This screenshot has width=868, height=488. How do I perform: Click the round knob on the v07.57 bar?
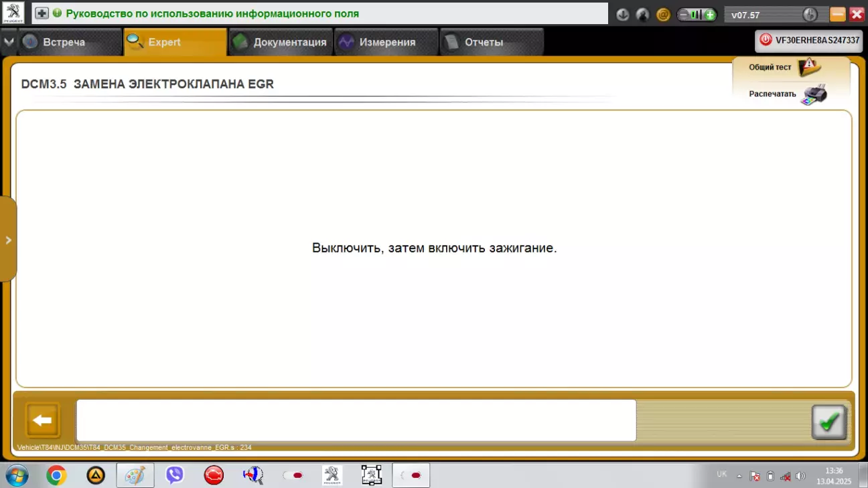[809, 14]
